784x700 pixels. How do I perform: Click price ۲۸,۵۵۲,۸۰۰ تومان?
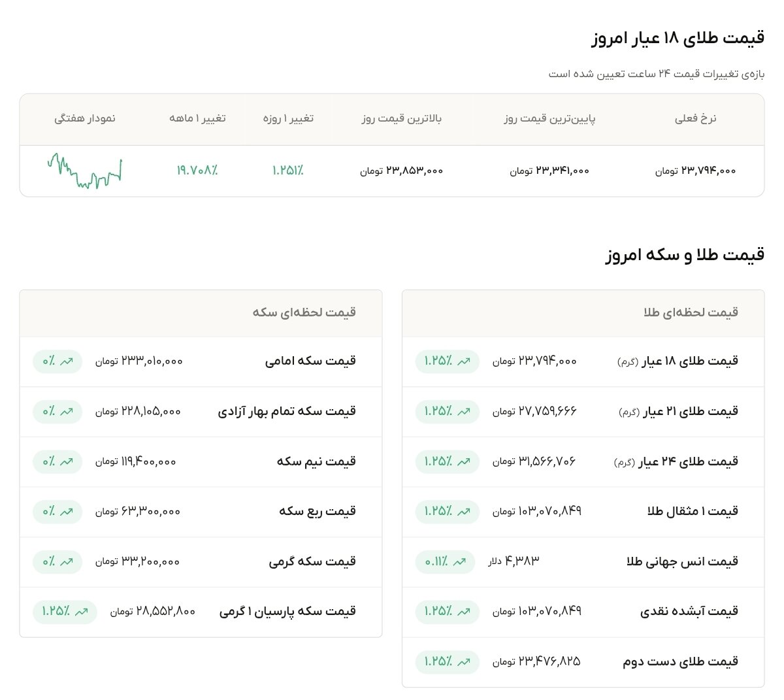(x=153, y=612)
